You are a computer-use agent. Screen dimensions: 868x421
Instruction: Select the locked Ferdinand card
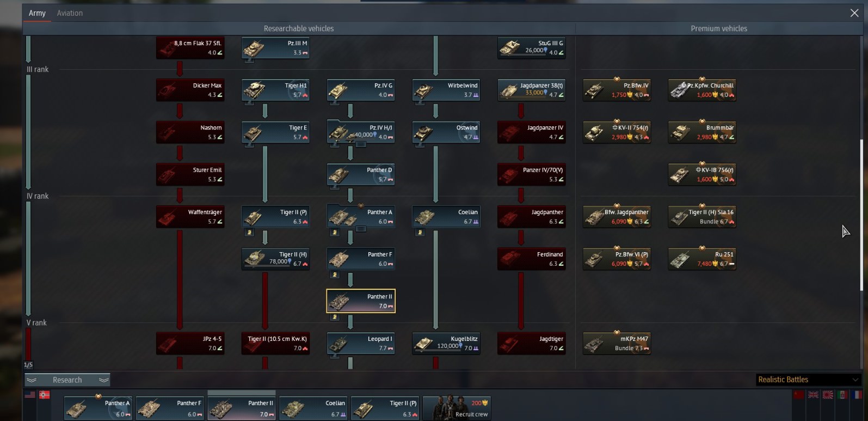pyautogui.click(x=532, y=259)
